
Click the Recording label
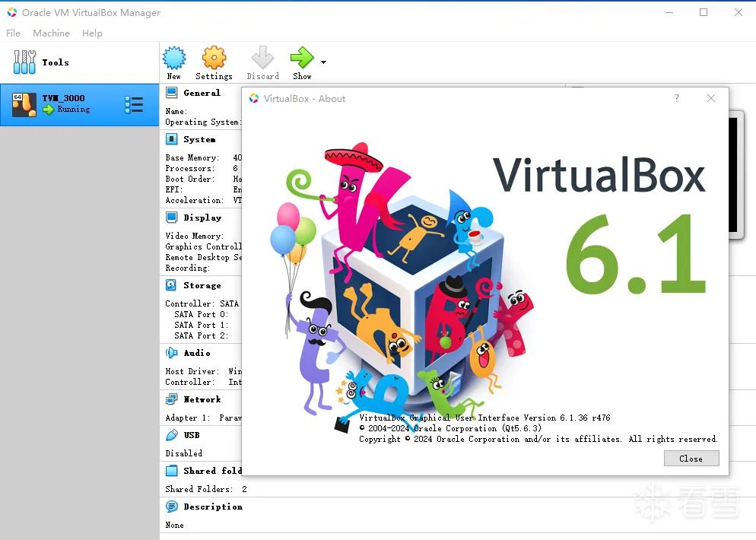pyautogui.click(x=187, y=268)
